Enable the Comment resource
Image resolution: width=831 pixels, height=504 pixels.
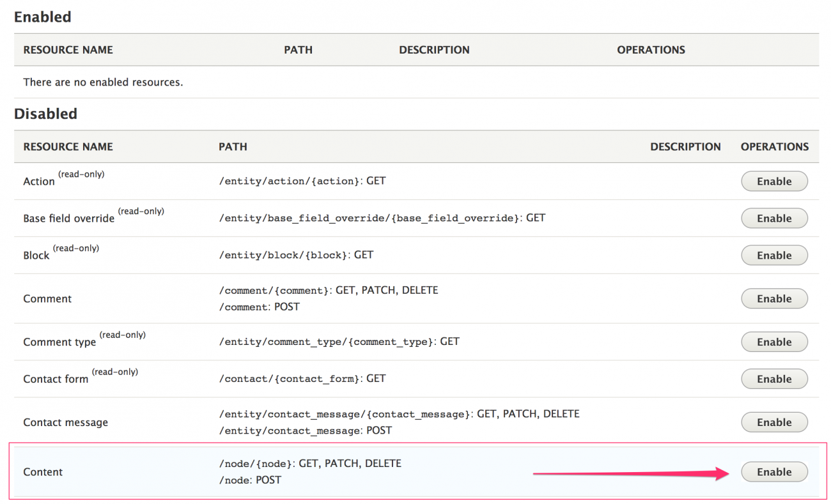774,298
